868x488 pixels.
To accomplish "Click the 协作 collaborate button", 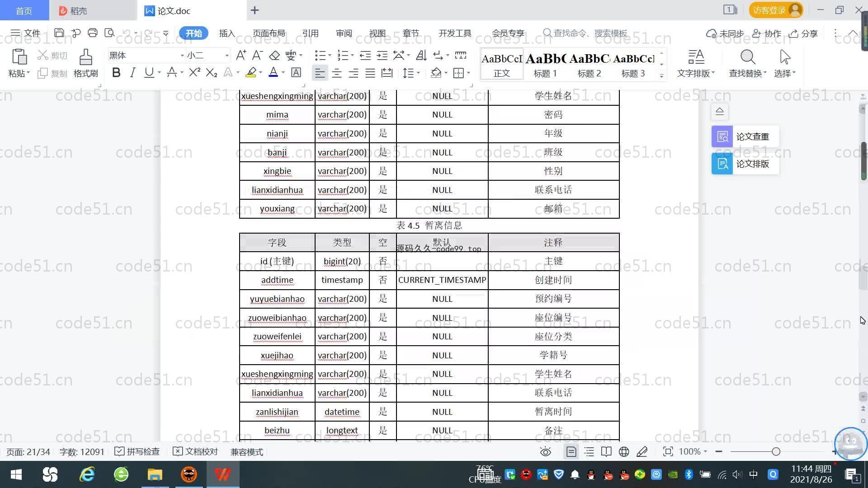I will (x=767, y=33).
